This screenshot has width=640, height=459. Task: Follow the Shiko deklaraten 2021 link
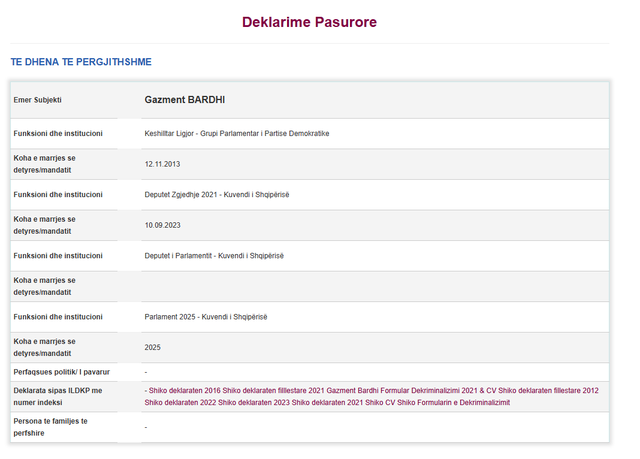point(327,403)
